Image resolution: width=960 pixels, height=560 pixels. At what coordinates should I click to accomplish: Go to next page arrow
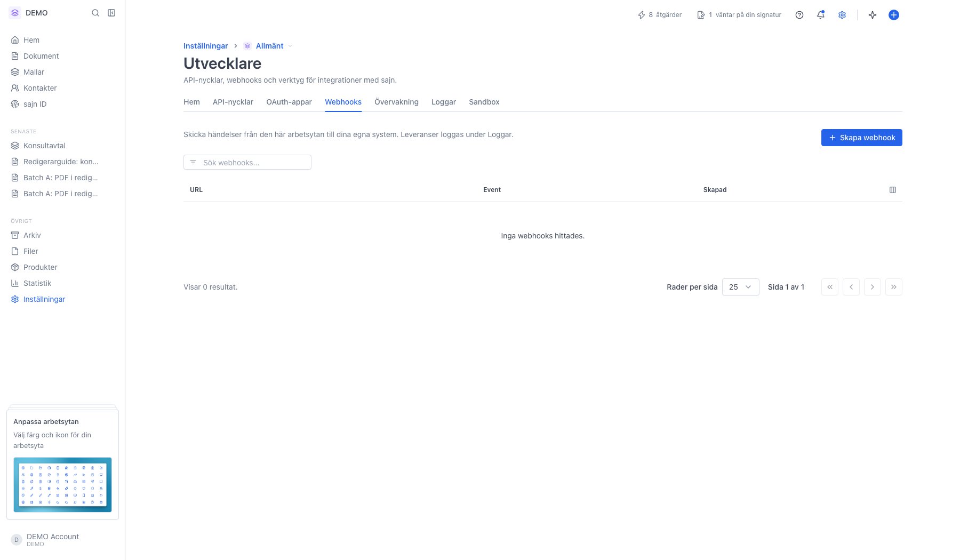coord(873,287)
